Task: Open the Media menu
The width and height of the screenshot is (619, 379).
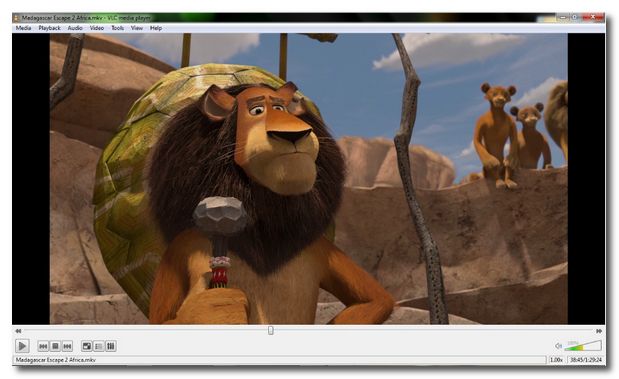Action: [23, 28]
